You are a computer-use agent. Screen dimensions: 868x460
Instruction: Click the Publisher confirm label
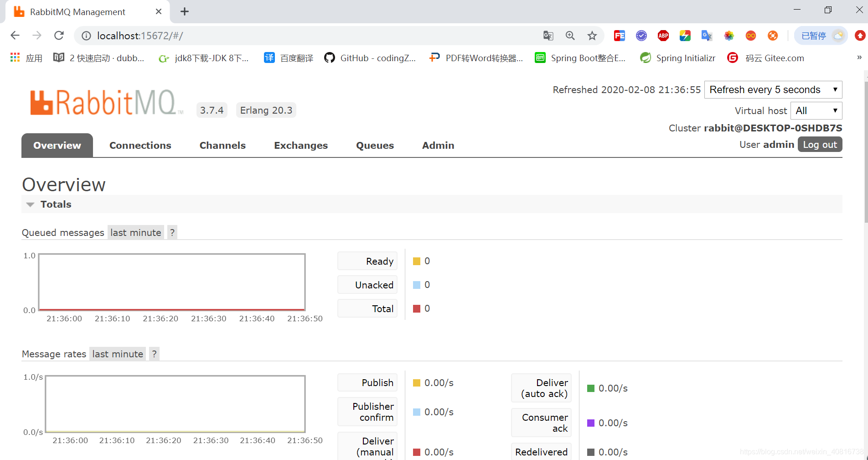(367, 412)
